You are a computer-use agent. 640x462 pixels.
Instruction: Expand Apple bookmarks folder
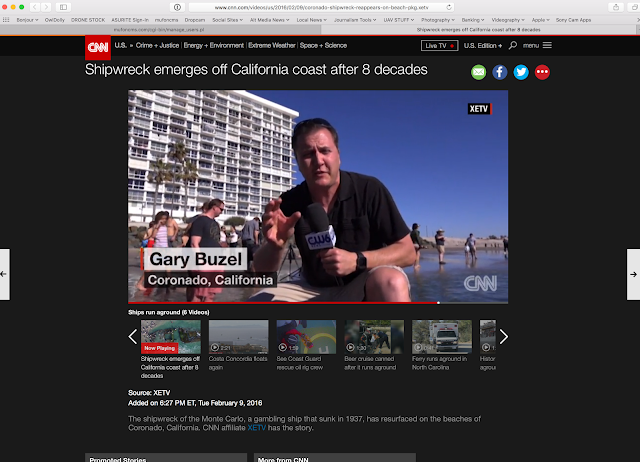540,20
